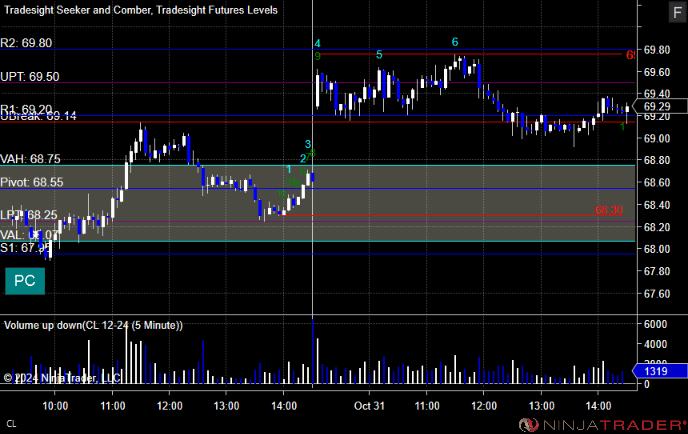Click the Volume up down panel label

point(93,326)
